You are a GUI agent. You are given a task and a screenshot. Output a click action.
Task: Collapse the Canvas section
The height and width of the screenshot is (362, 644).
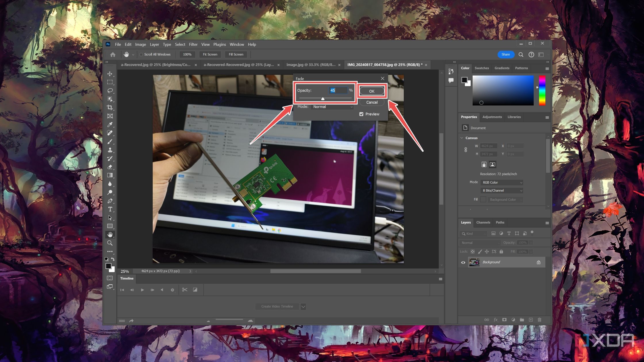click(x=462, y=138)
